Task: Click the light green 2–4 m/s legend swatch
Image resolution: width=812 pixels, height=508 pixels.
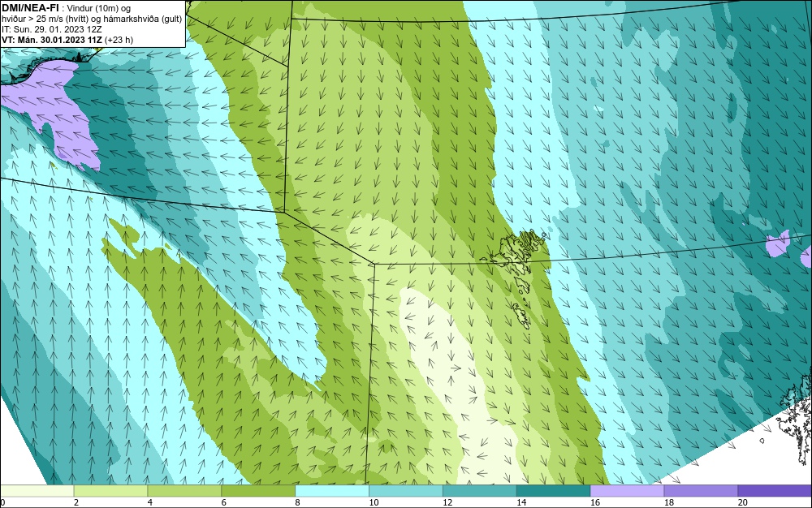Action: pos(110,490)
